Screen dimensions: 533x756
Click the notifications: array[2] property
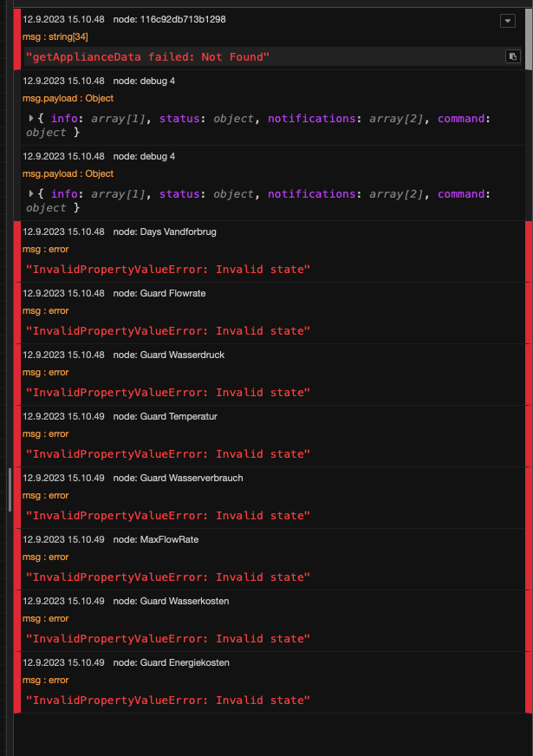(x=311, y=118)
